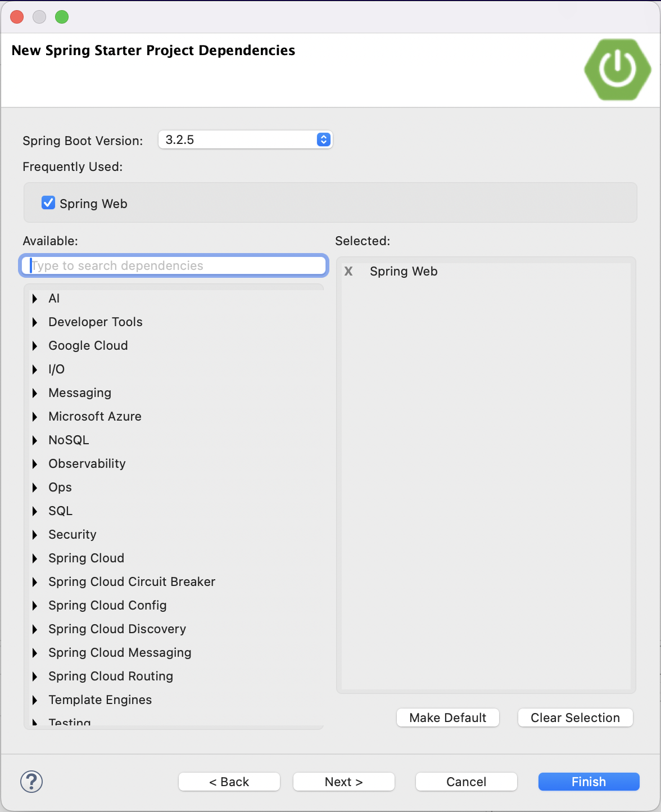Expand the Spring Cloud arrow
This screenshot has width=661, height=812.
point(35,558)
